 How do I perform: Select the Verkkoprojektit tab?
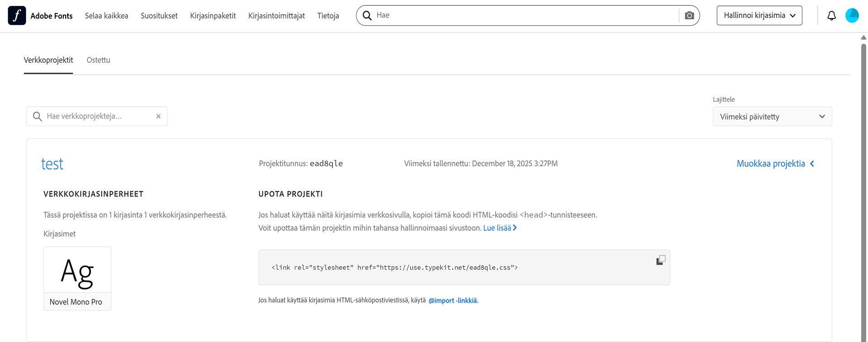click(x=48, y=60)
